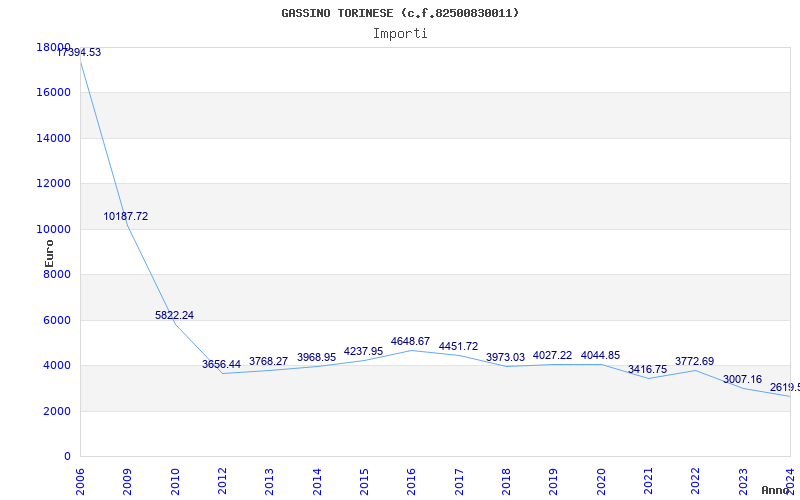Image resolution: width=800 pixels, height=500 pixels.
Task: Select the data label 4237.95
Action: [363, 351]
